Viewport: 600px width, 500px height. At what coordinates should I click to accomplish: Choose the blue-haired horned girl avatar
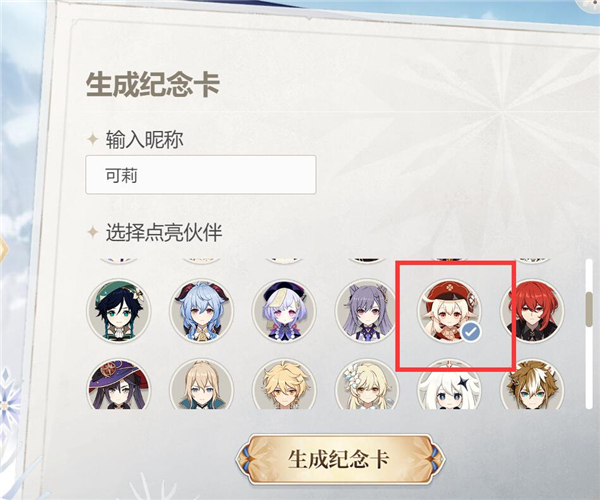coord(201,311)
